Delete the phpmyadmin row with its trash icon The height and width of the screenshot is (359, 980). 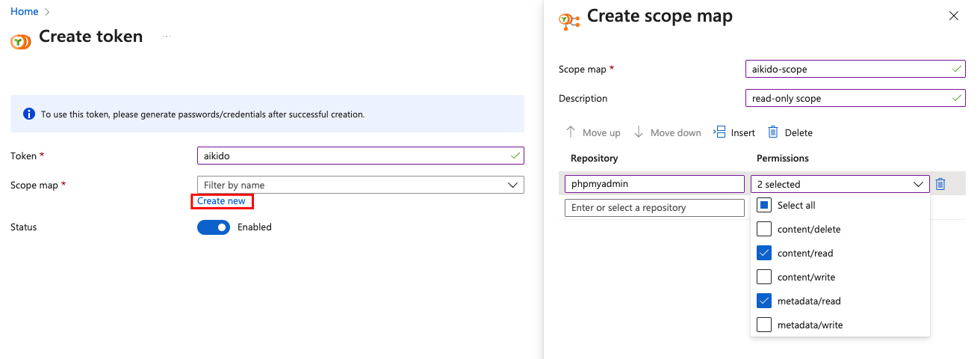click(940, 184)
